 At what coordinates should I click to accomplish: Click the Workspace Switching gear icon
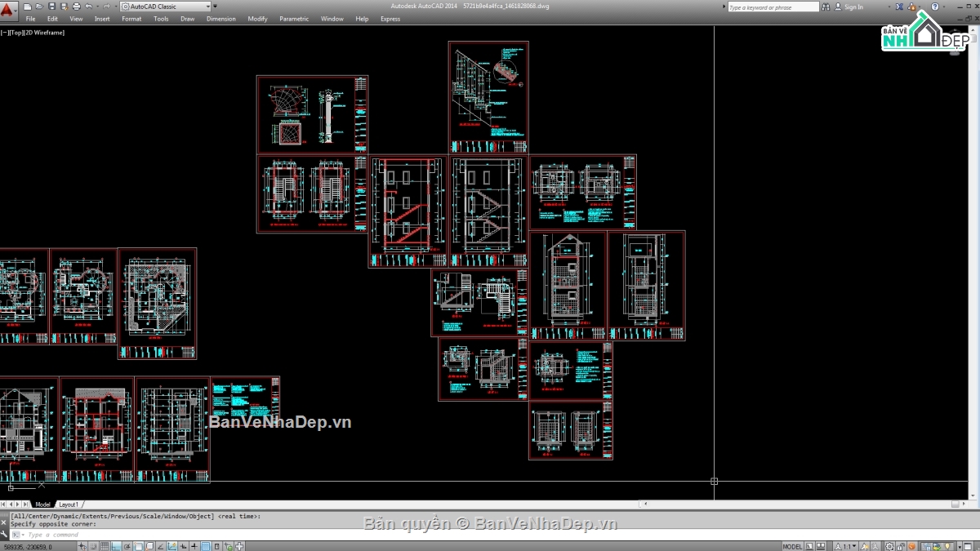888,545
